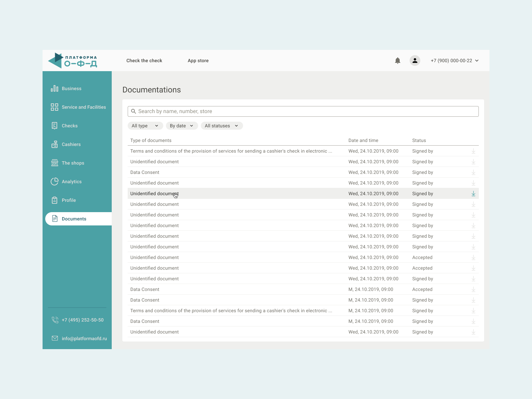Open The shops section
The image size is (532, 399).
click(72, 163)
